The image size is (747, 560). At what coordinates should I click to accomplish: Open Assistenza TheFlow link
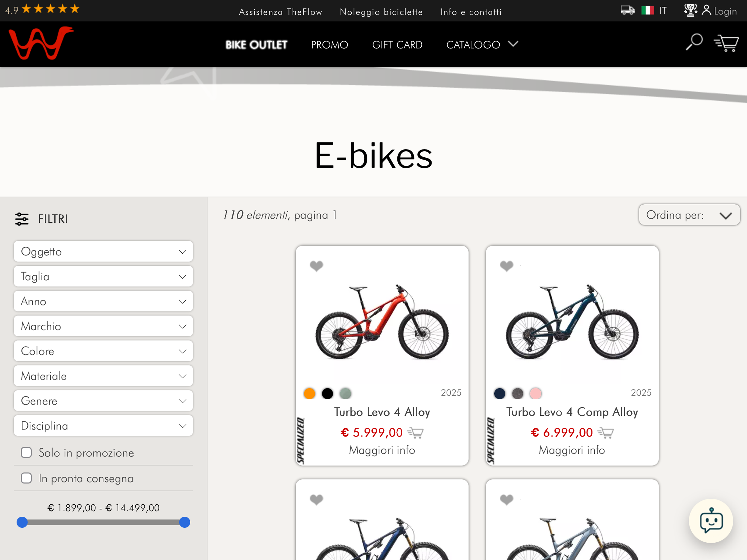[x=280, y=12]
